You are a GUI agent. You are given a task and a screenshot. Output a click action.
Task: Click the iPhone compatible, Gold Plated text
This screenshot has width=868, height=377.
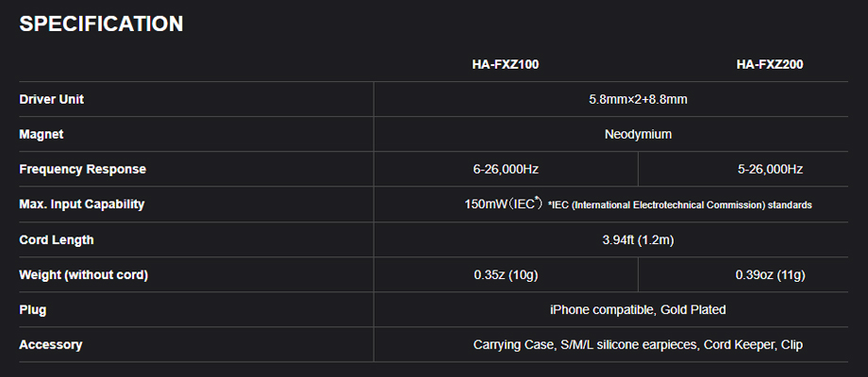pyautogui.click(x=639, y=309)
